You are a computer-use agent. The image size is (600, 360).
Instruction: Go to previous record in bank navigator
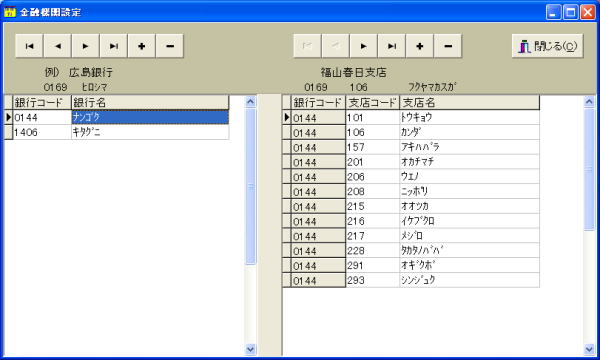click(x=57, y=46)
